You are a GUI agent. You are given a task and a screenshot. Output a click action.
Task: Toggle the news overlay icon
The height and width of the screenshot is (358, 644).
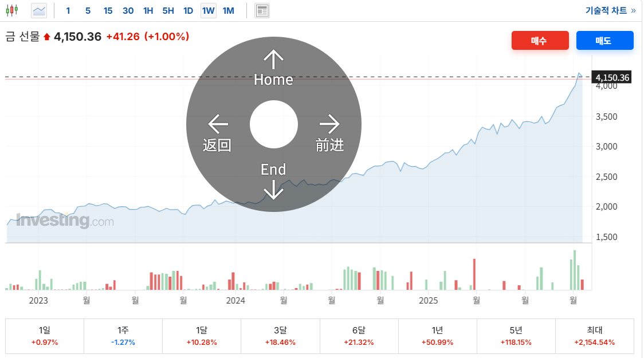(262, 10)
